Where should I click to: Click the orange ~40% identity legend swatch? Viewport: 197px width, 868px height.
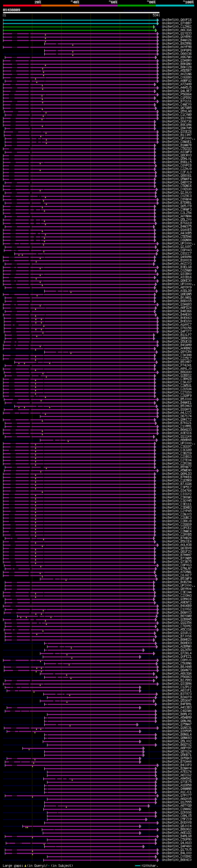(60, 6)
